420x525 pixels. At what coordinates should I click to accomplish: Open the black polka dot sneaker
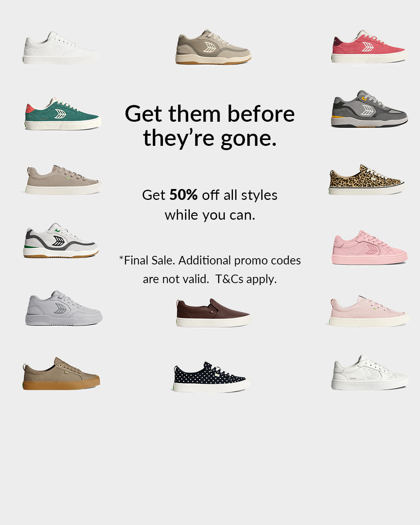[x=210, y=376]
